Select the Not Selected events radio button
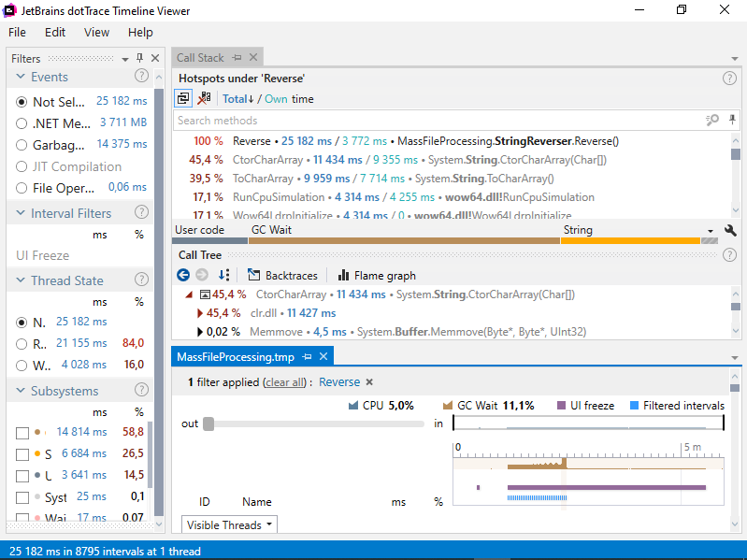Screen dimensions: 747x560 pos(22,101)
